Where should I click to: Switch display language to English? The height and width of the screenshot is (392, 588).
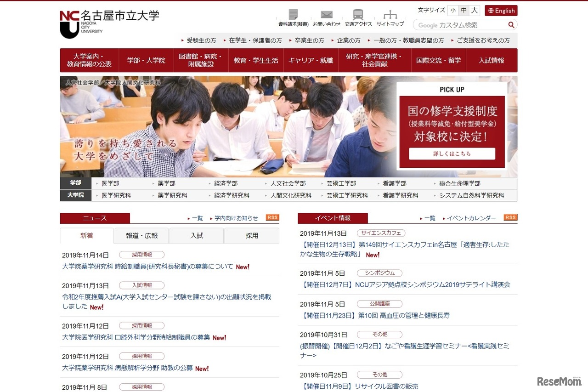(x=501, y=10)
